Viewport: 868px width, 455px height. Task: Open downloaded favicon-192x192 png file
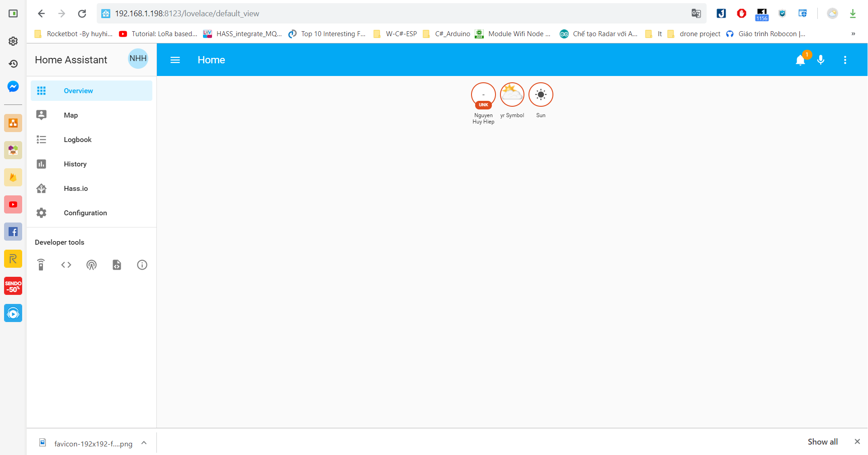[x=86, y=443]
